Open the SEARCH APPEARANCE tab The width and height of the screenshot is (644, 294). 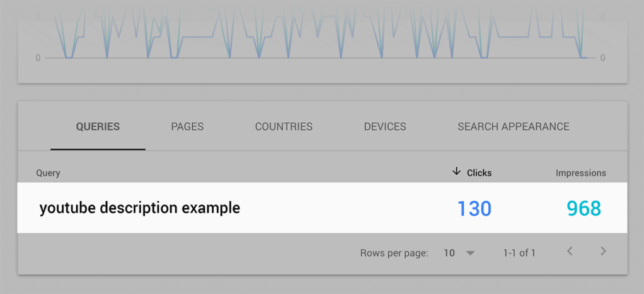coord(513,127)
